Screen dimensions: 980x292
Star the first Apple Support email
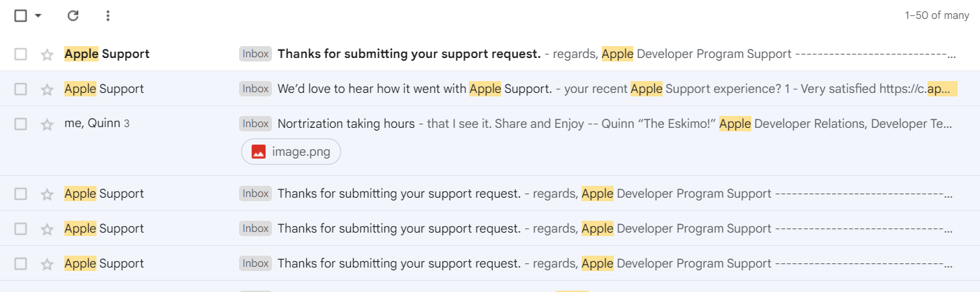point(47,54)
